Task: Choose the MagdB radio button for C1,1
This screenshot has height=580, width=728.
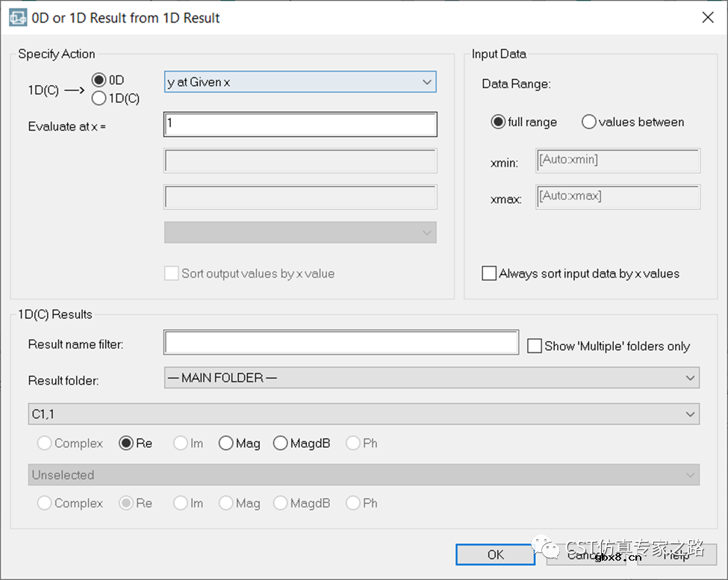Action: click(x=281, y=443)
